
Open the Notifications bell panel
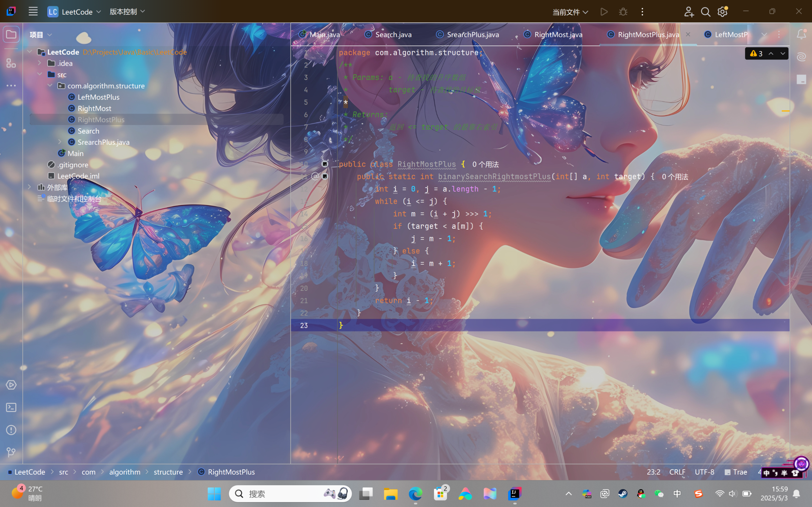pos(801,34)
